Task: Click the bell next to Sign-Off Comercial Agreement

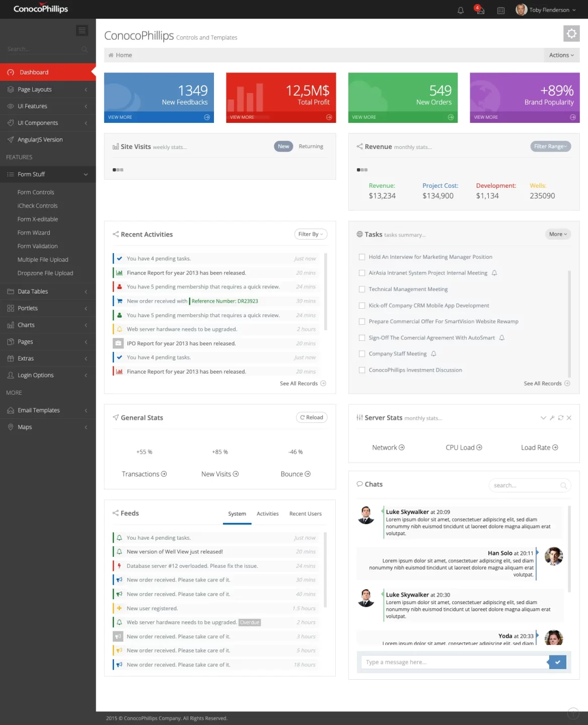Action: 502,338
